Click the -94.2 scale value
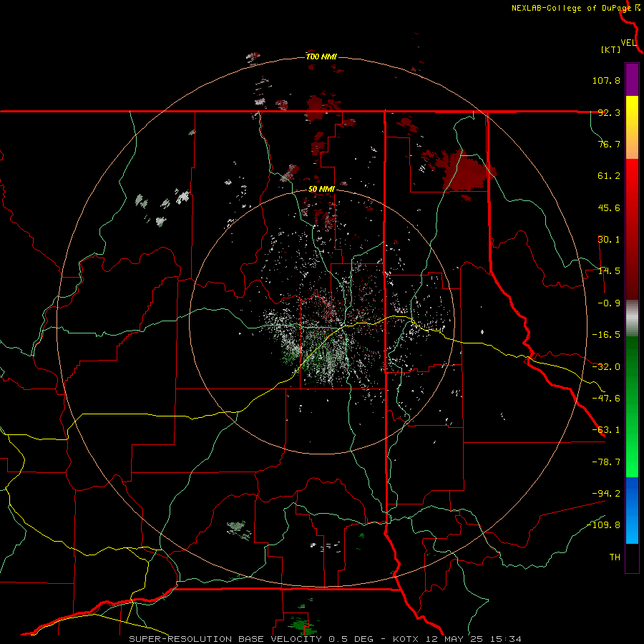The image size is (644, 644). click(606, 494)
